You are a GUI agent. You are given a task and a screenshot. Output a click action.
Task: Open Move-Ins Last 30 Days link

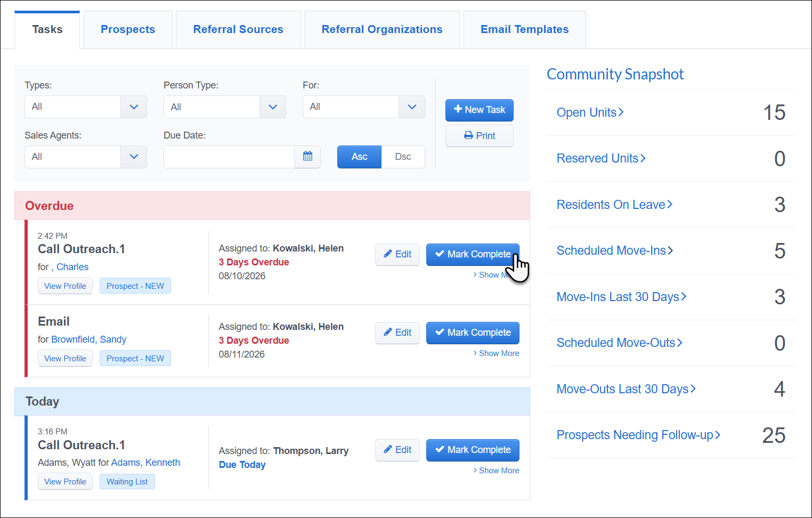[622, 297]
